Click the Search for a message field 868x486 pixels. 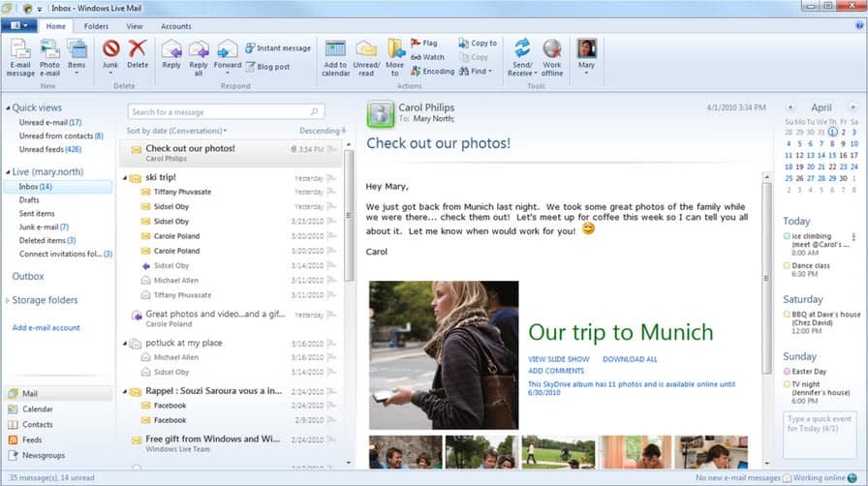click(x=226, y=111)
